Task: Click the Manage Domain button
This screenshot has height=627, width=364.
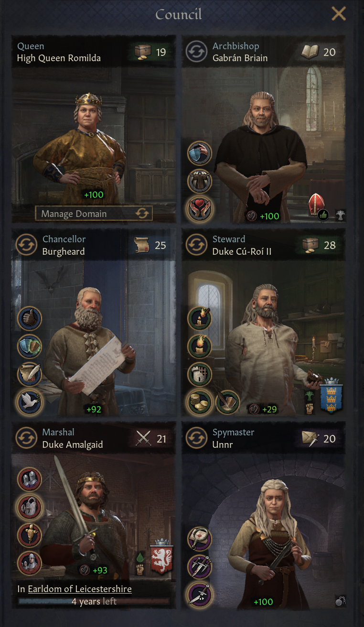Action: pos(94,214)
